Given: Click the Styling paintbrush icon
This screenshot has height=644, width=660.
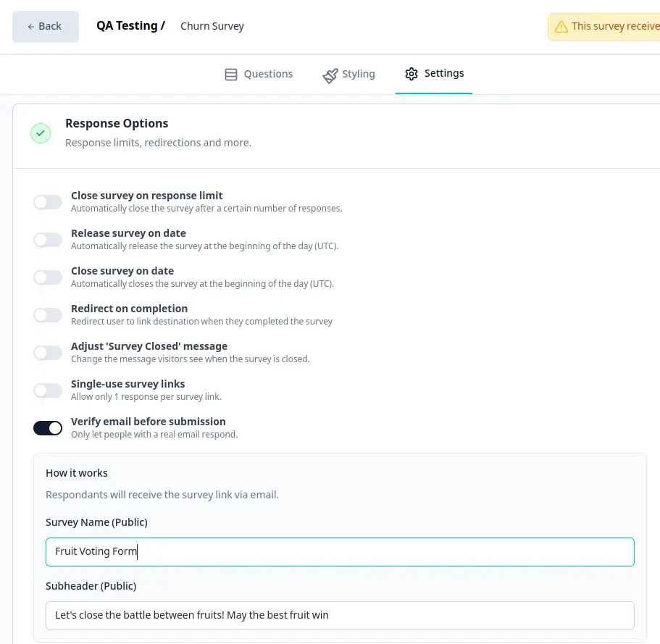Looking at the screenshot, I should 330,75.
